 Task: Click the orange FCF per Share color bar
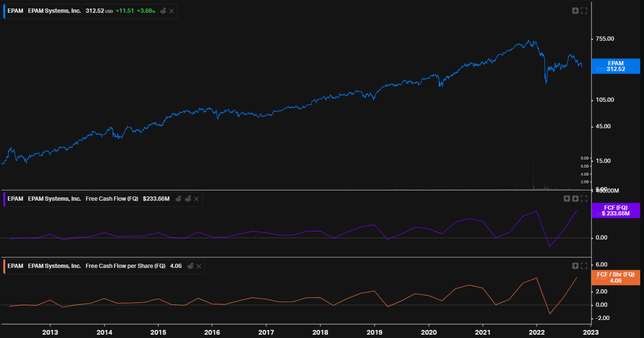click(x=4, y=266)
